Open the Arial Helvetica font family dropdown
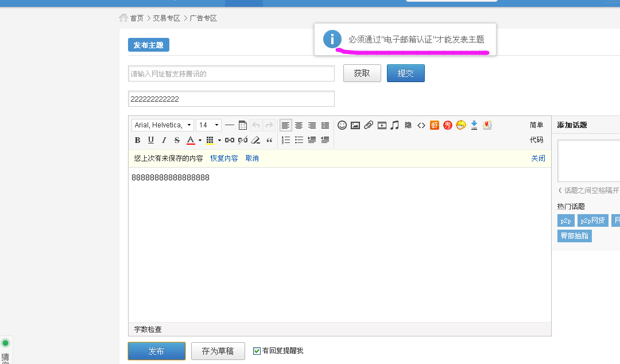The image size is (620, 364). coord(162,125)
